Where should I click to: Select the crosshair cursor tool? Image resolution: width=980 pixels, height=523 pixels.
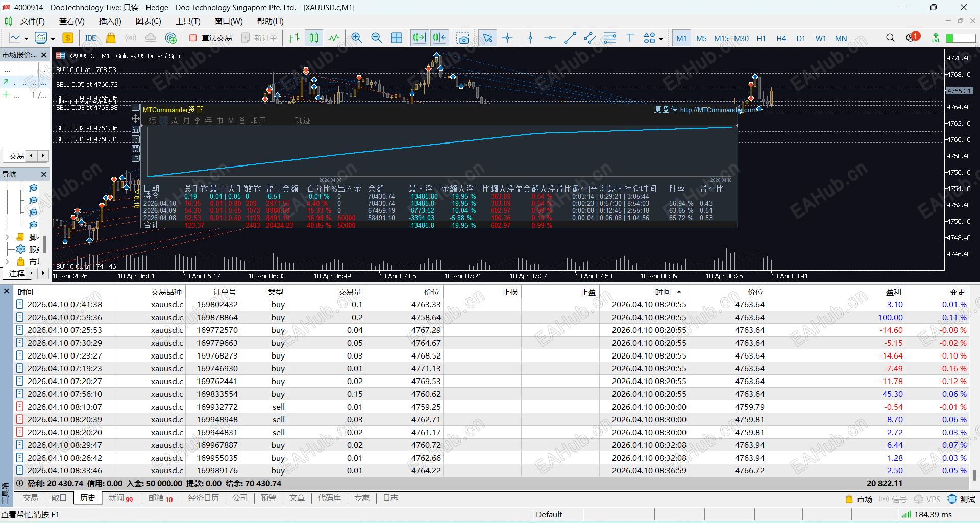tap(507, 38)
